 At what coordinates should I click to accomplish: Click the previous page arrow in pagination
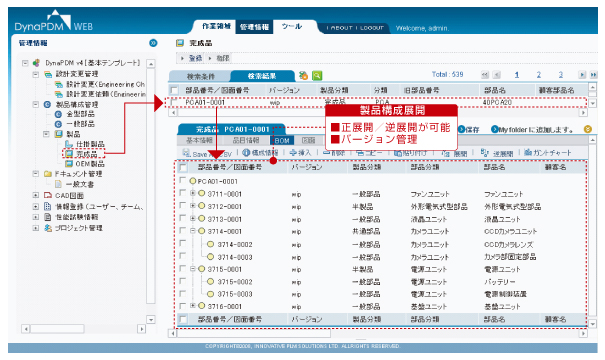pos(497,75)
